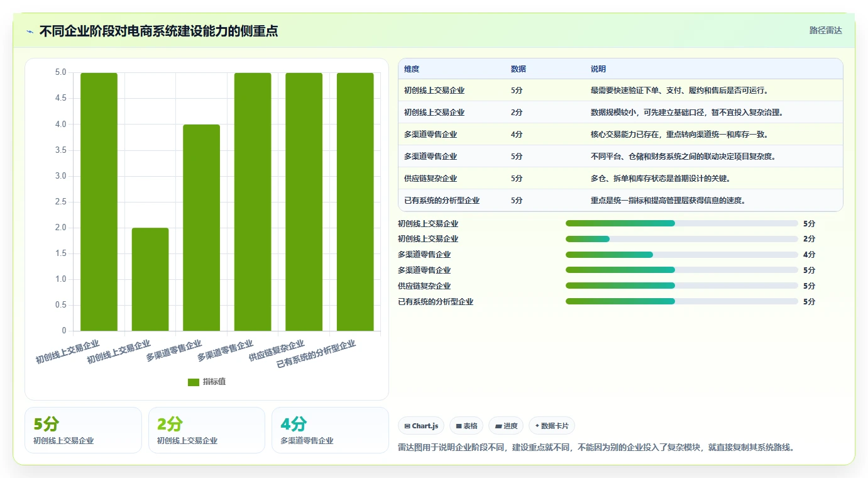The width and height of the screenshot is (868, 478).
Task: Click the 数据 table column header
Action: [x=519, y=69]
